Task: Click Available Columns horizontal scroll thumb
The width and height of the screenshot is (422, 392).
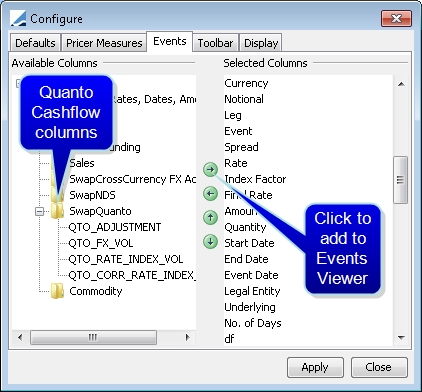Action: [x=93, y=337]
